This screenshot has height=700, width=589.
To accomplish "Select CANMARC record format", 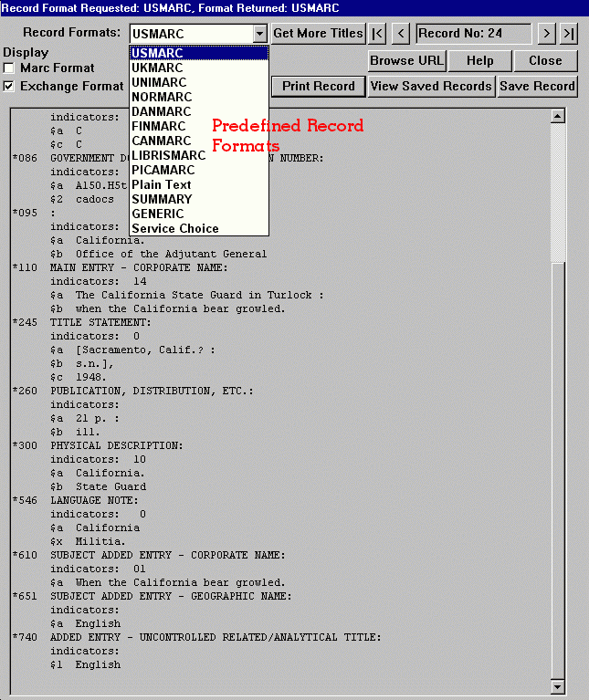I will (x=199, y=141).
